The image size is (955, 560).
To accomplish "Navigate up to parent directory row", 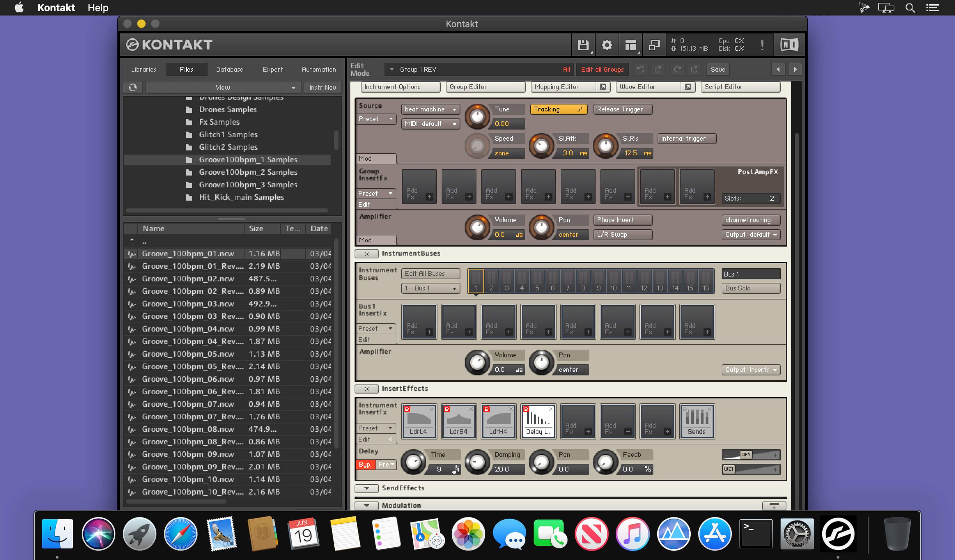I will [x=227, y=241].
